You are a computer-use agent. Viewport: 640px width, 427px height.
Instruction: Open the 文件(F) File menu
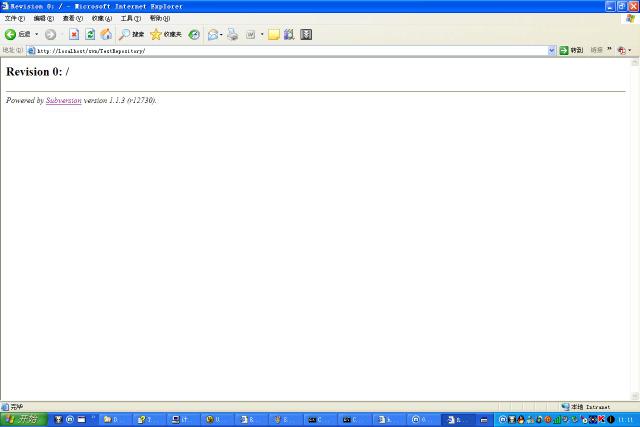[14, 18]
